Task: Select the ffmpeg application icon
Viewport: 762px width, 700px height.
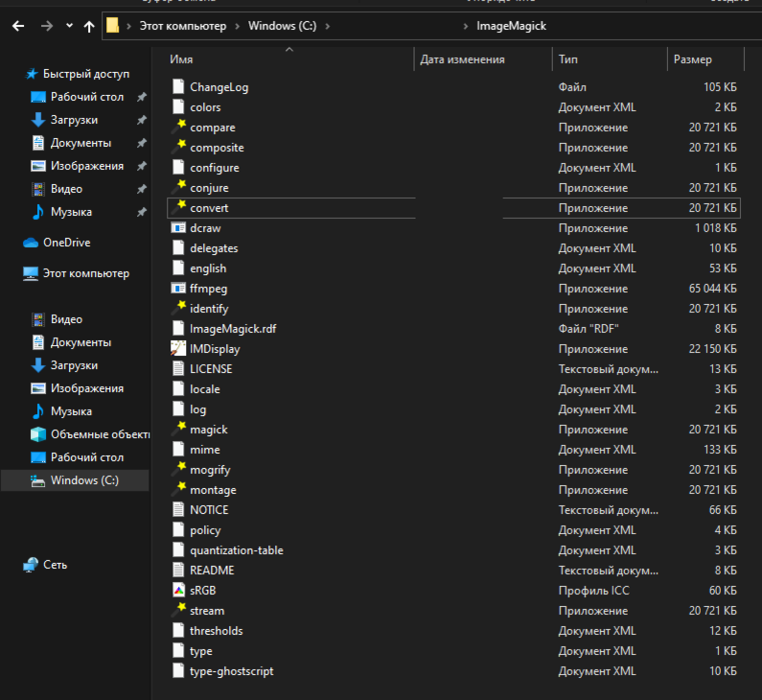Action: (x=178, y=289)
